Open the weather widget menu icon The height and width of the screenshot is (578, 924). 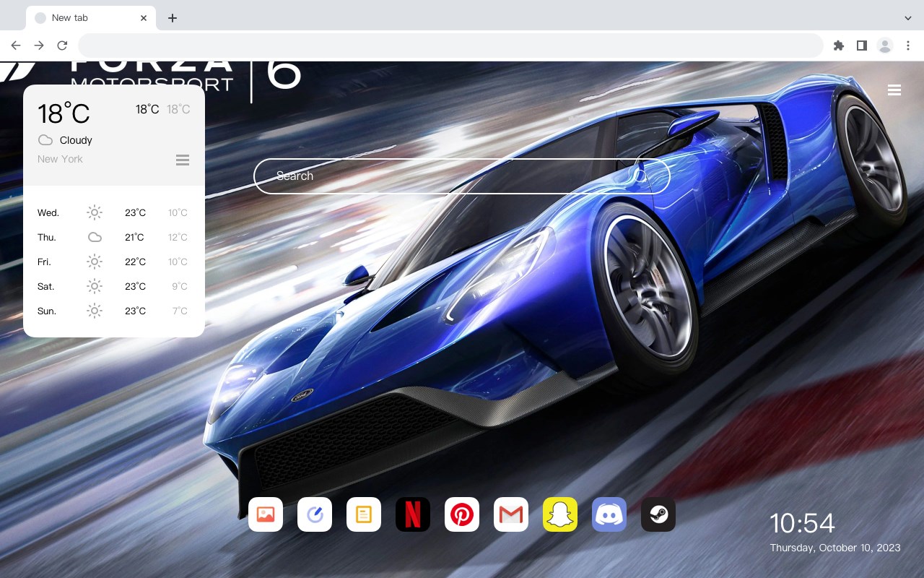(183, 160)
